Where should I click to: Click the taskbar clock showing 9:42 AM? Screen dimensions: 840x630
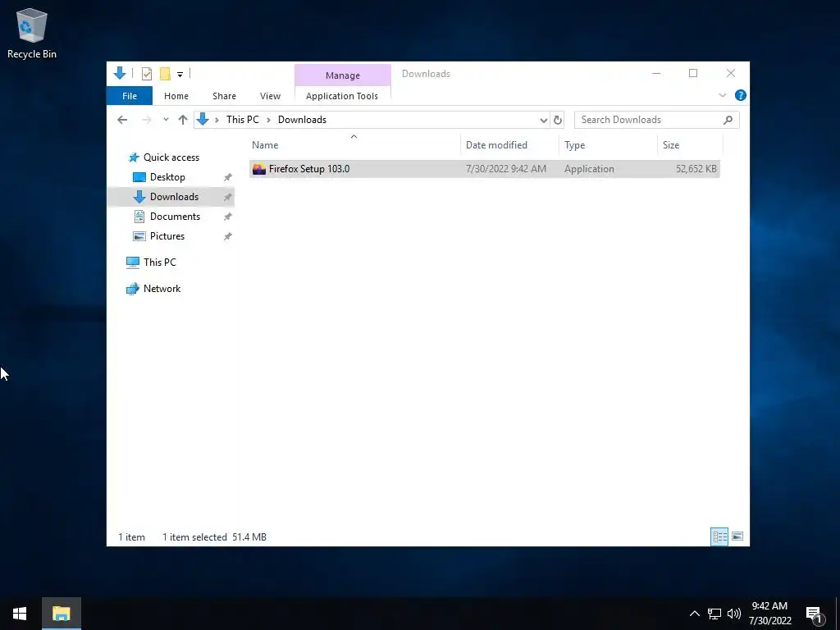click(769, 614)
